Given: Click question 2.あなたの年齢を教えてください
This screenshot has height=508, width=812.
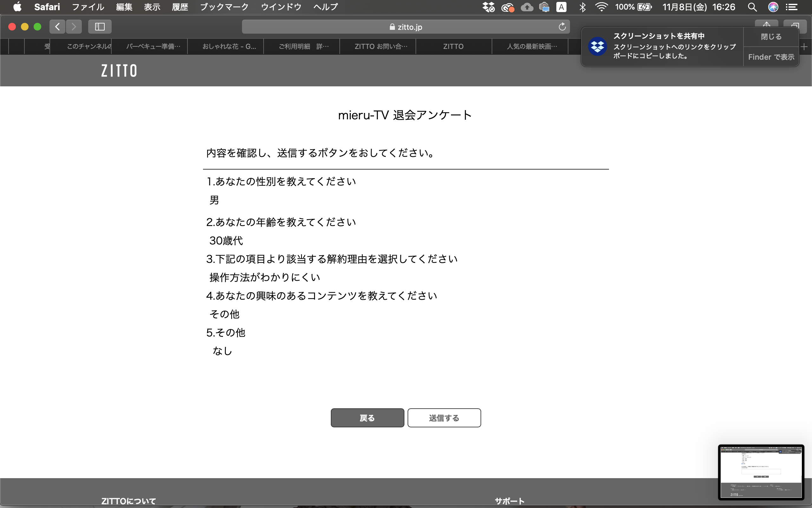Looking at the screenshot, I should tap(281, 222).
